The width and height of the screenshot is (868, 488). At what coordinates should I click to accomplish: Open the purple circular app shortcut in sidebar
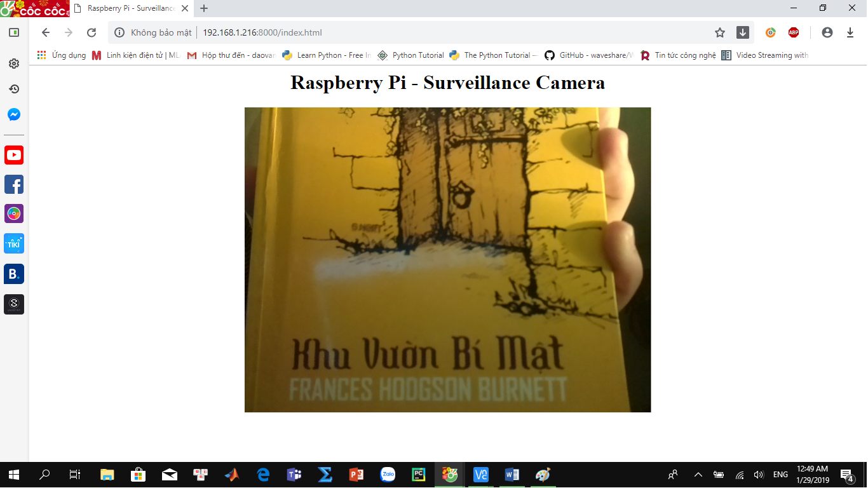point(14,213)
